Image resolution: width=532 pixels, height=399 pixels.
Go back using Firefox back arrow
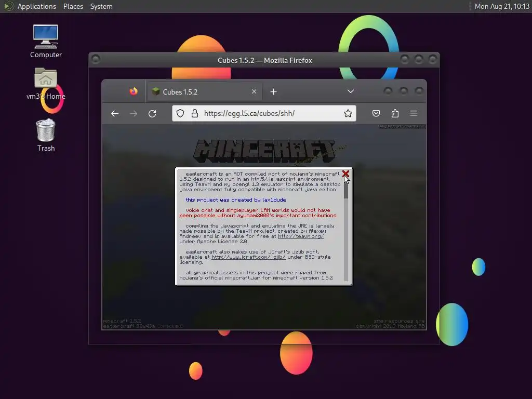point(115,113)
